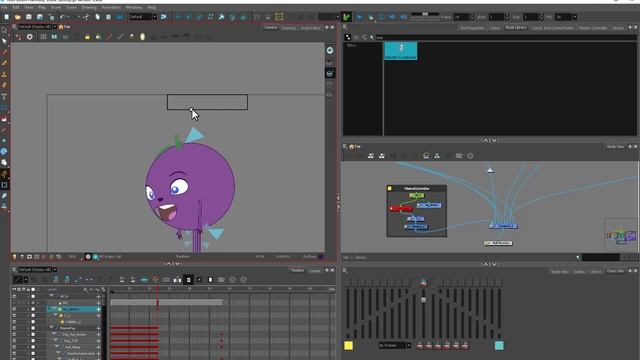This screenshot has width=640, height=360.
Task: Toggle white checkbox of C_J layer row
Action: [33, 316]
